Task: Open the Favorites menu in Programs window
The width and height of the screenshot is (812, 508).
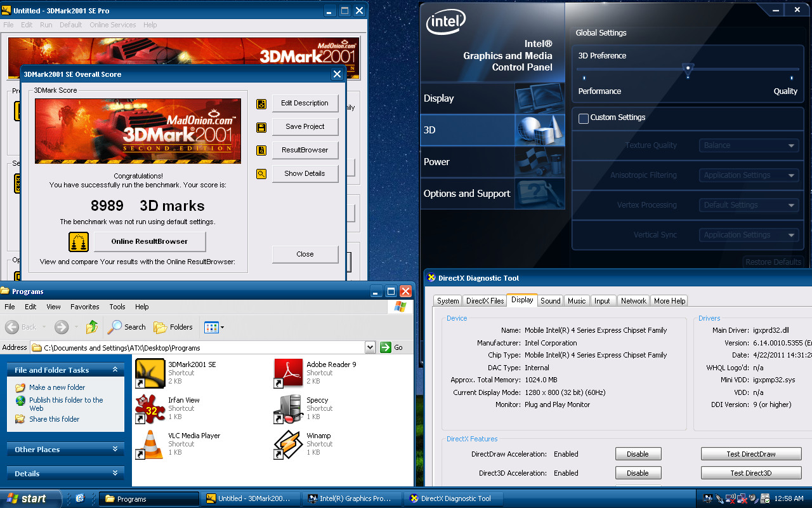Action: tap(85, 307)
